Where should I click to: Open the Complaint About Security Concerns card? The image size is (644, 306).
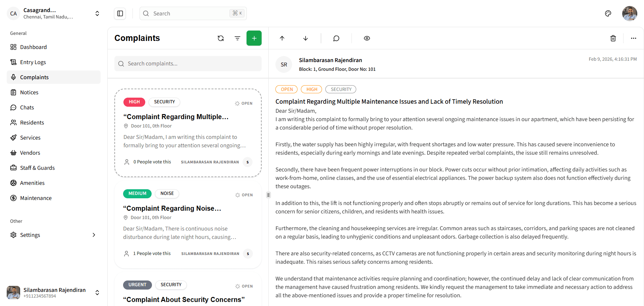click(x=184, y=299)
